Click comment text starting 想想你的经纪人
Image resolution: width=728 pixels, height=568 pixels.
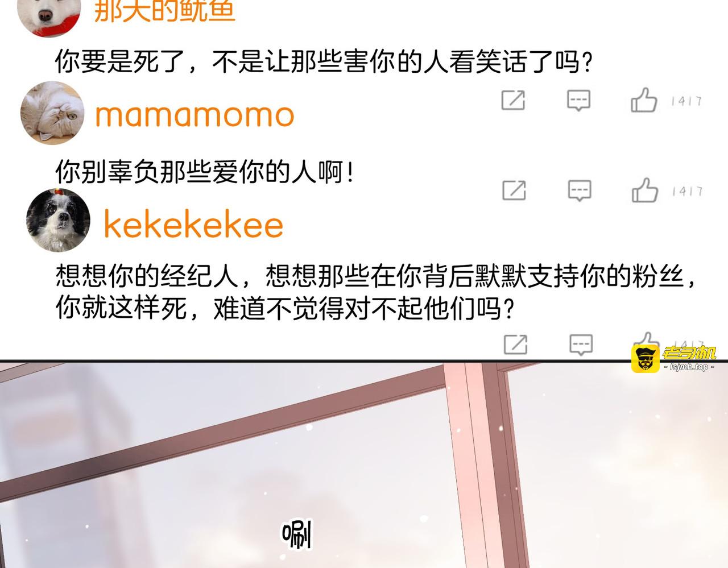pos(375,292)
